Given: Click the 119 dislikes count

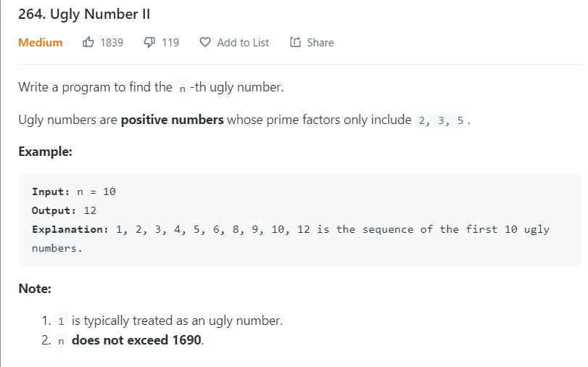Looking at the screenshot, I should coord(170,43).
